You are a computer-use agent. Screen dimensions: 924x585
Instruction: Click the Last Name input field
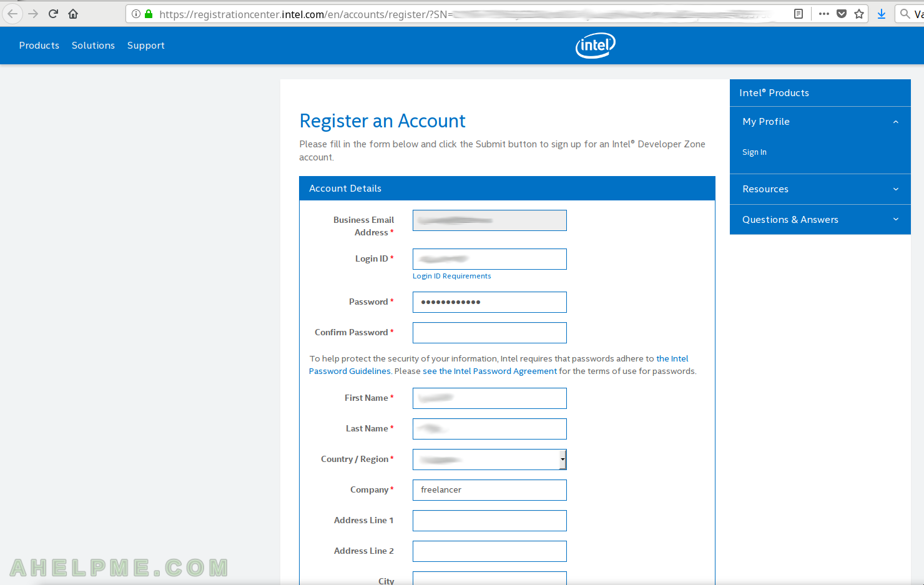coord(489,429)
